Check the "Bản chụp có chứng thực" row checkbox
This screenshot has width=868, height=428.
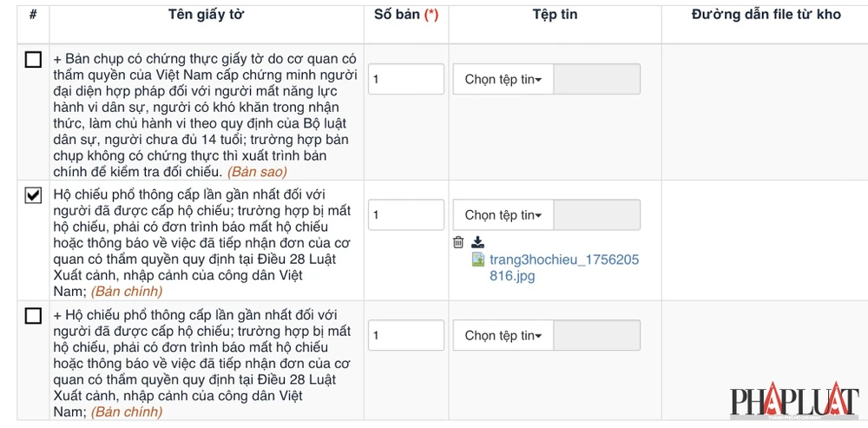coord(33,60)
